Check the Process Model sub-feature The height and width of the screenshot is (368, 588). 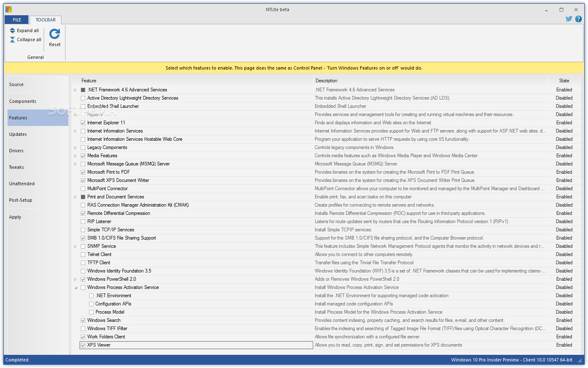point(91,312)
